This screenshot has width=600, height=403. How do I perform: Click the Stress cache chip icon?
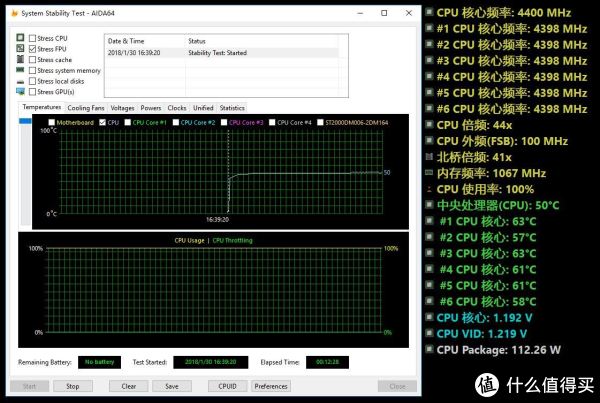(x=20, y=59)
